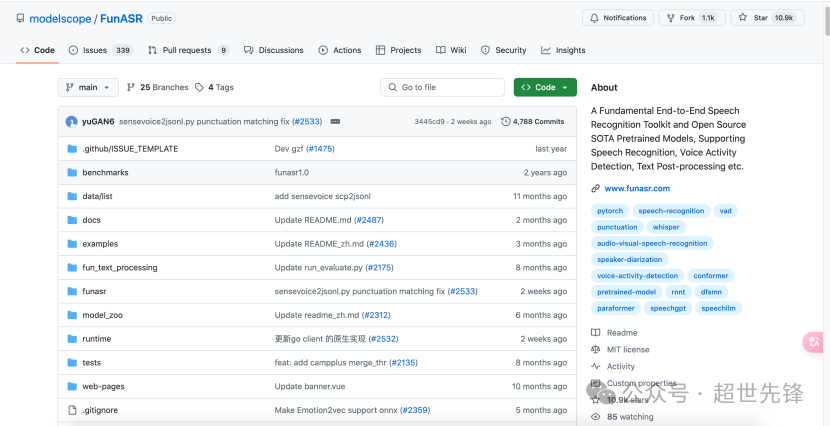Viewport: 830px width, 426px height.
Task: View the Insights tab
Action: pyautogui.click(x=563, y=50)
